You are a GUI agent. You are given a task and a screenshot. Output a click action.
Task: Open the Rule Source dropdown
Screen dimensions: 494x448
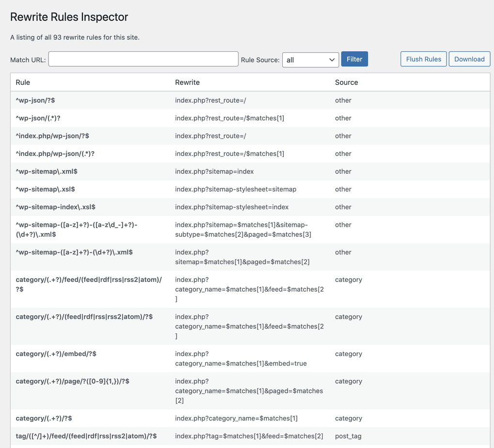click(310, 60)
